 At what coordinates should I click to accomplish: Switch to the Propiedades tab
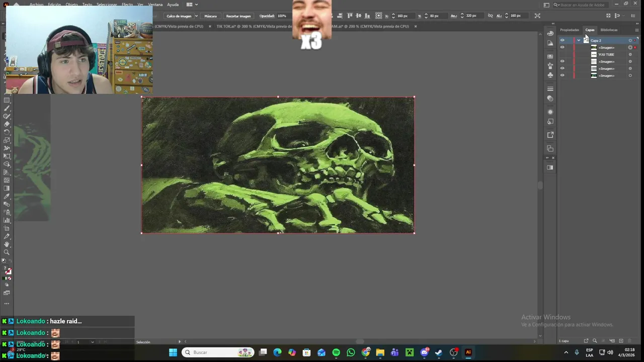pos(570,30)
